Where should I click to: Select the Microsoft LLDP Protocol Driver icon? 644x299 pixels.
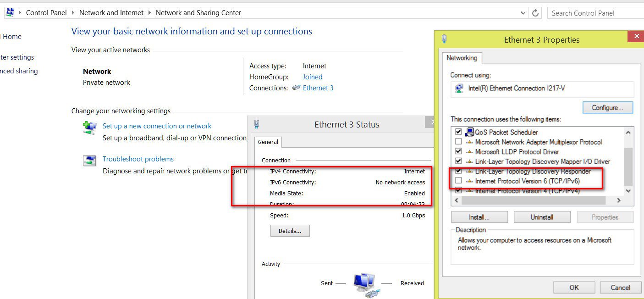tap(469, 152)
